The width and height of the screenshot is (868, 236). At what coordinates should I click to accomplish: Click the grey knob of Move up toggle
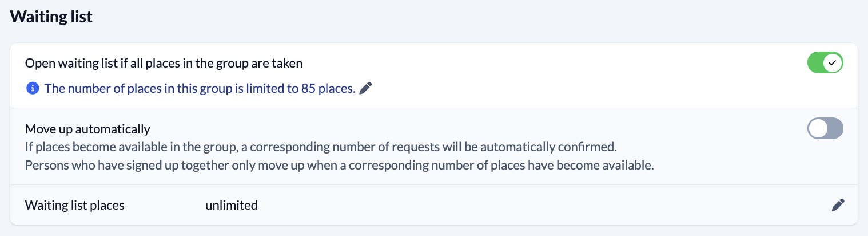pos(818,128)
